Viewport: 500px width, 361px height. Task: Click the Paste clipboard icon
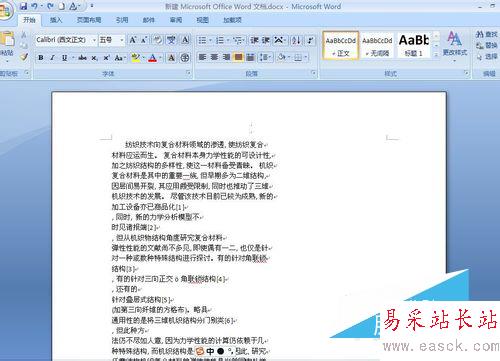(x=7, y=40)
